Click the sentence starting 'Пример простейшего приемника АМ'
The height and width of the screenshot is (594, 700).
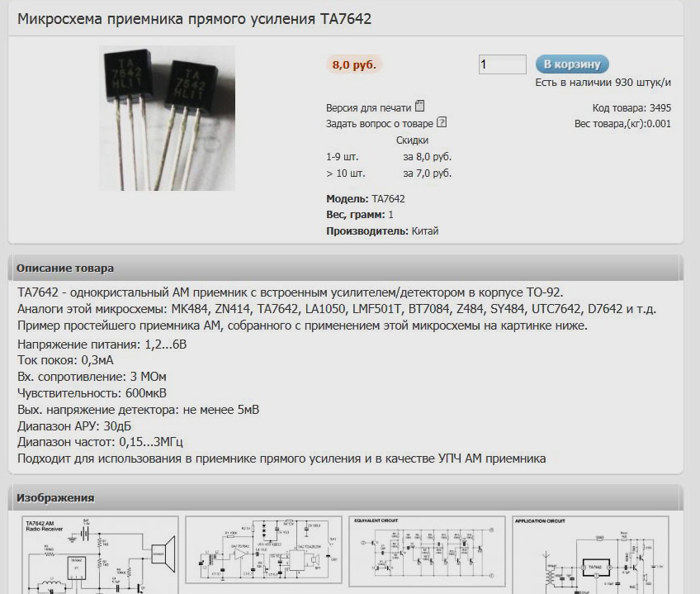[302, 326]
